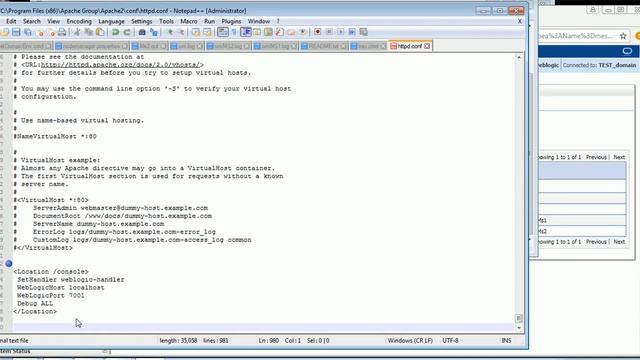
Task: Close document with menu bar X
Action: pyautogui.click(x=520, y=21)
